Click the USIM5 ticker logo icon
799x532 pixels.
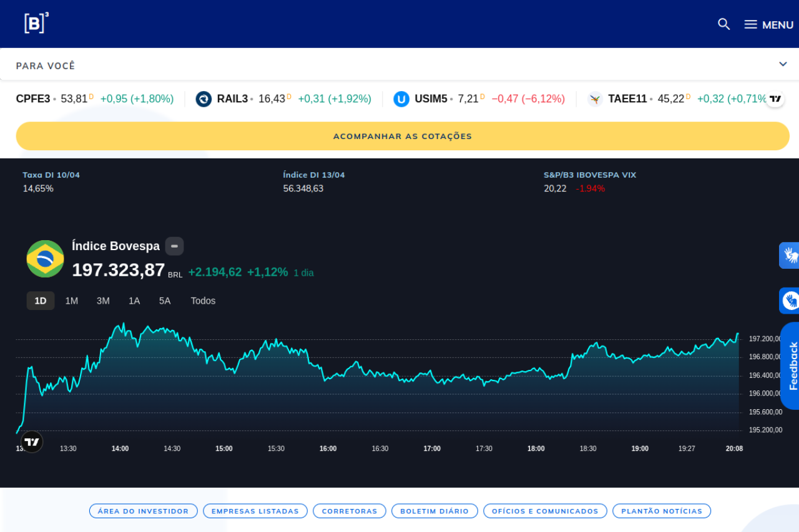401,99
